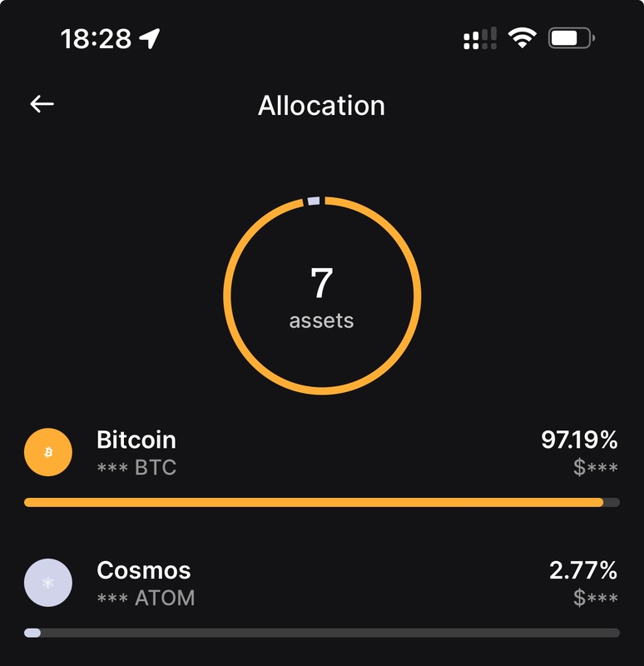Tap Bitcoin's 97.19% allocation value

pos(579,439)
